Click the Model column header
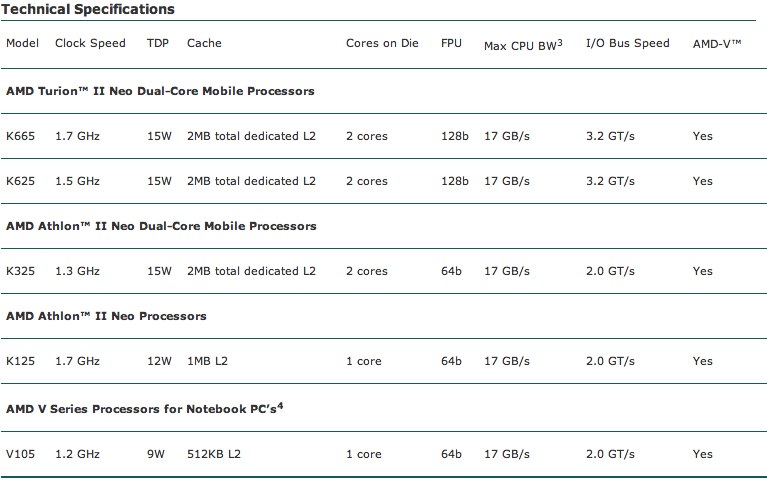The image size is (767, 480). coord(22,44)
